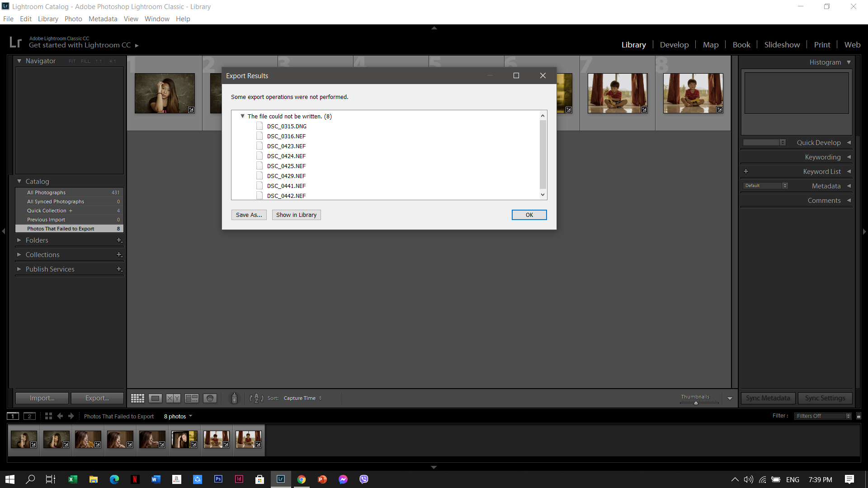The image size is (868, 488).
Task: Open People view
Action: (209, 398)
